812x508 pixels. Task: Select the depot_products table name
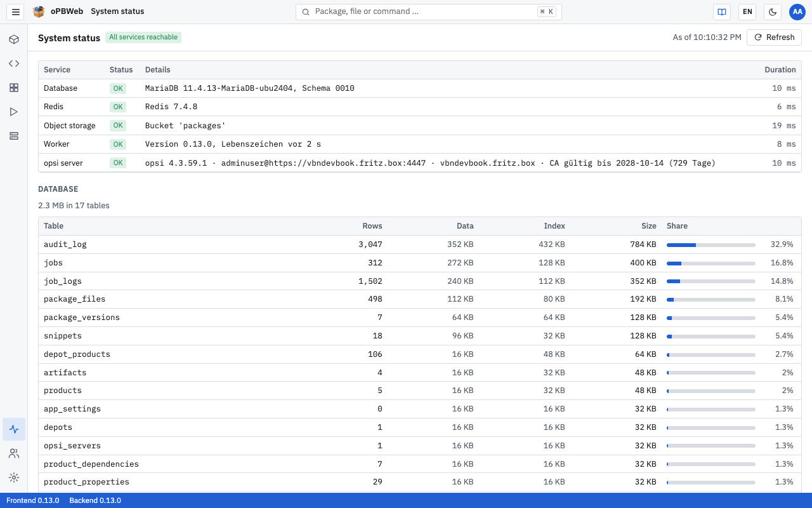tap(77, 354)
